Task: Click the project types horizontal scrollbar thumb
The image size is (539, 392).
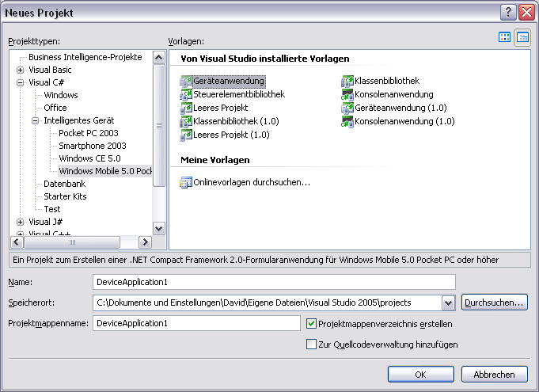Action: pyautogui.click(x=72, y=242)
